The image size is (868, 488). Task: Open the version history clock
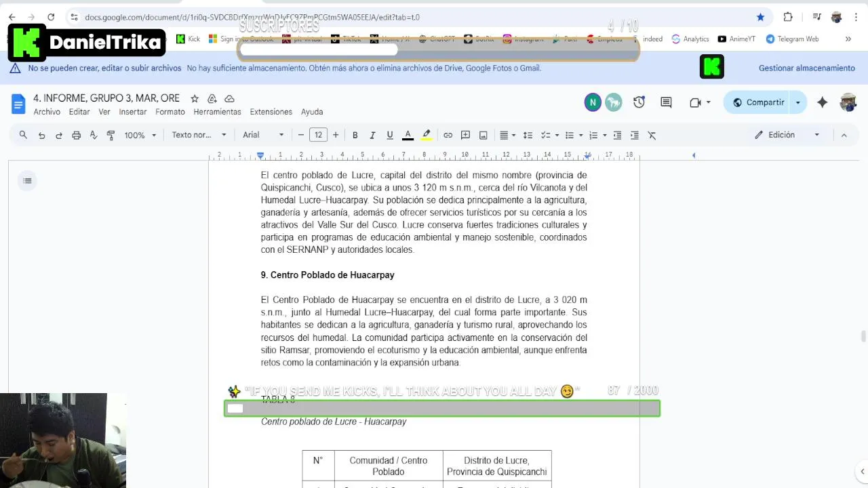pos(639,102)
